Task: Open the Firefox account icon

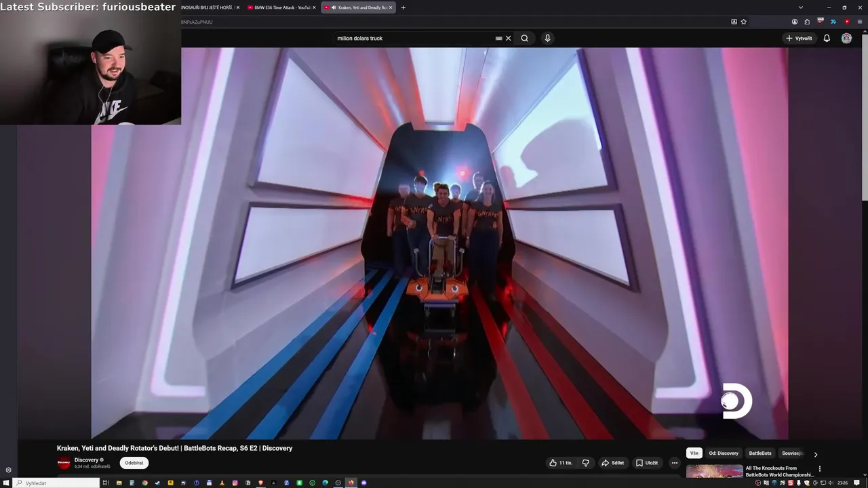Action: [795, 22]
